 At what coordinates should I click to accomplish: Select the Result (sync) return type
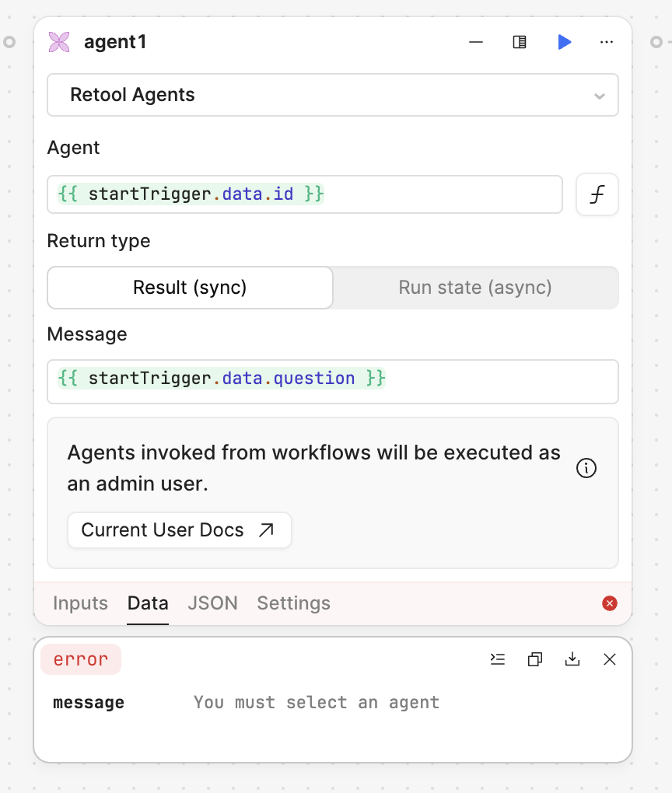pyautogui.click(x=190, y=288)
